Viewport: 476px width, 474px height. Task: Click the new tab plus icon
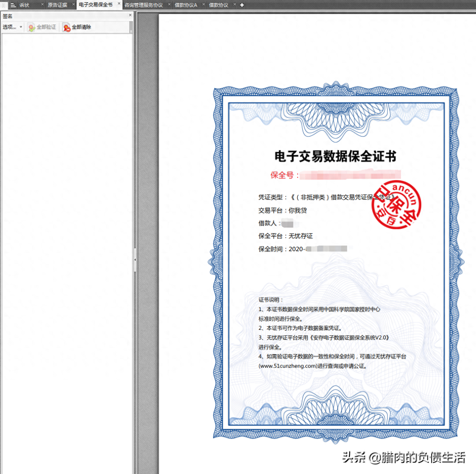[x=242, y=5]
